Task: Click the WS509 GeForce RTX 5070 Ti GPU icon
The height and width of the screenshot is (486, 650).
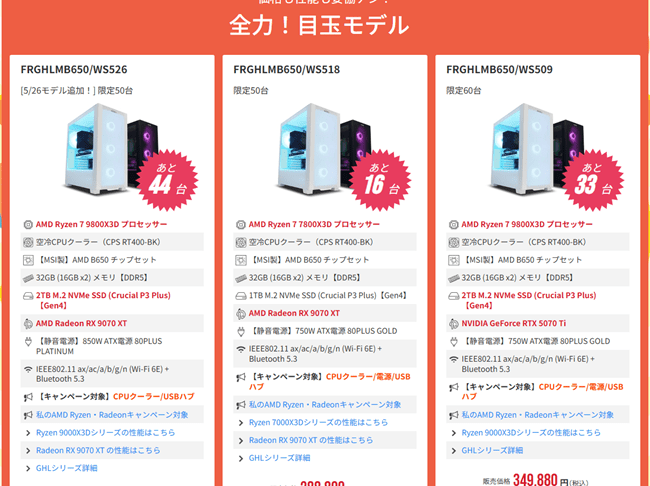Action: point(454,323)
